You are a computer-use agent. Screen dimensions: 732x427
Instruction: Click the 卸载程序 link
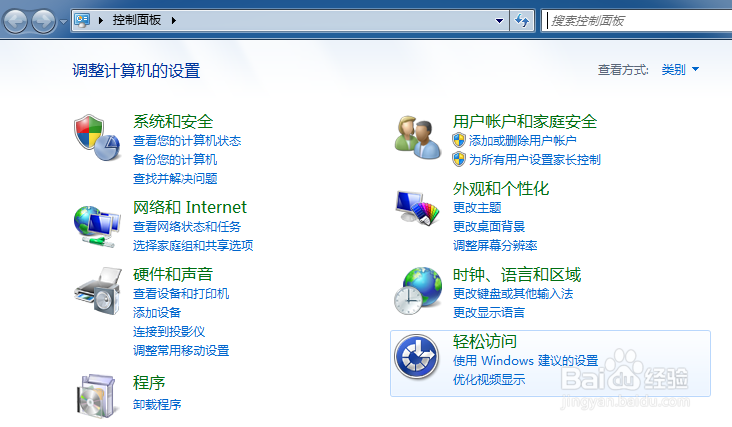[x=156, y=405]
